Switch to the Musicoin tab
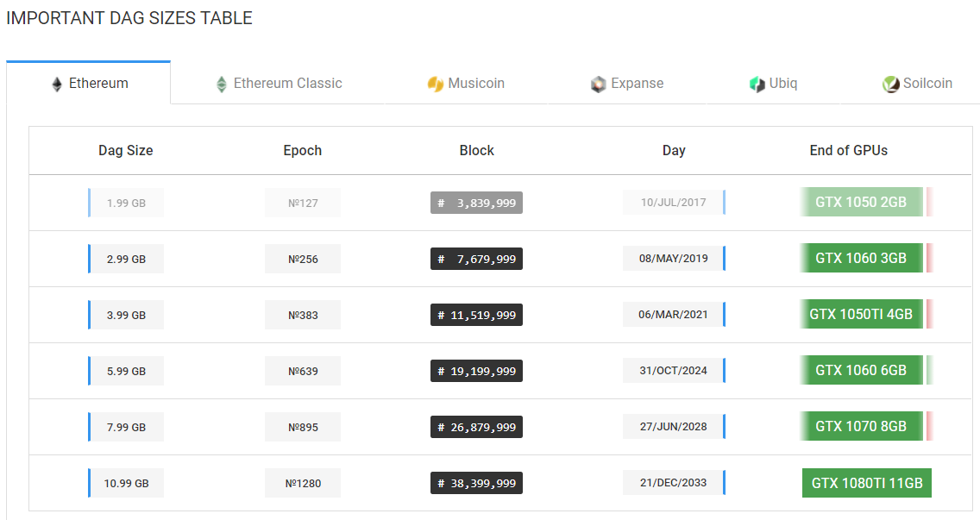 coord(466,83)
